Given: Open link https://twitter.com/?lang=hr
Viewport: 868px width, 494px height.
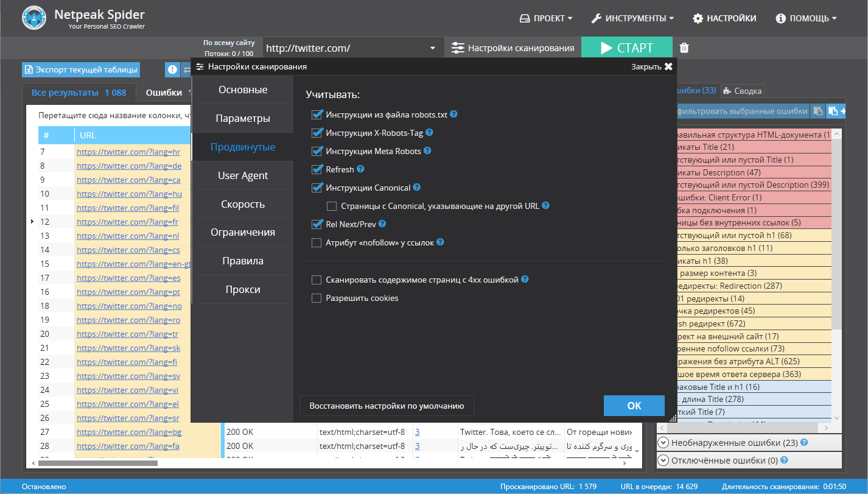Looking at the screenshot, I should pyautogui.click(x=128, y=152).
